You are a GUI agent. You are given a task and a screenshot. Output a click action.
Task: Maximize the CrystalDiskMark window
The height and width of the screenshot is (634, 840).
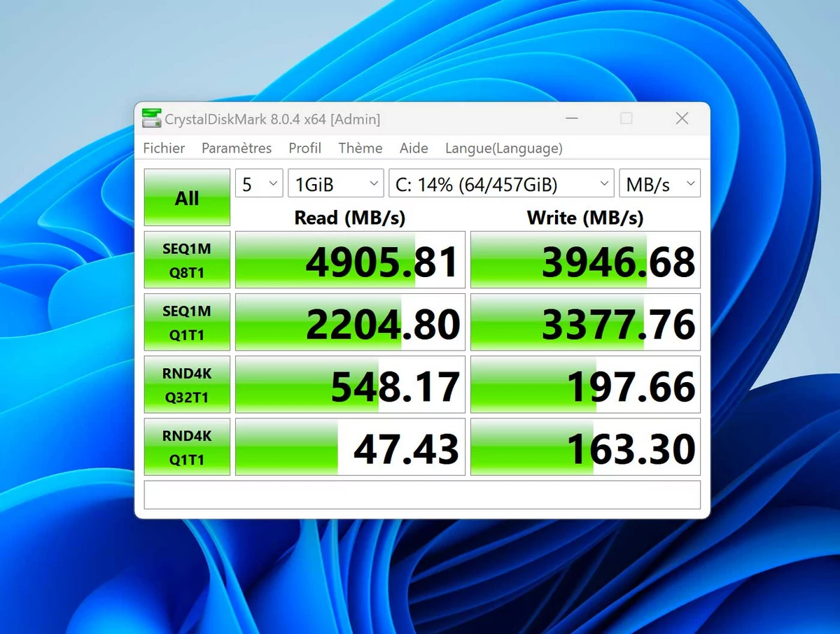pyautogui.click(x=626, y=119)
